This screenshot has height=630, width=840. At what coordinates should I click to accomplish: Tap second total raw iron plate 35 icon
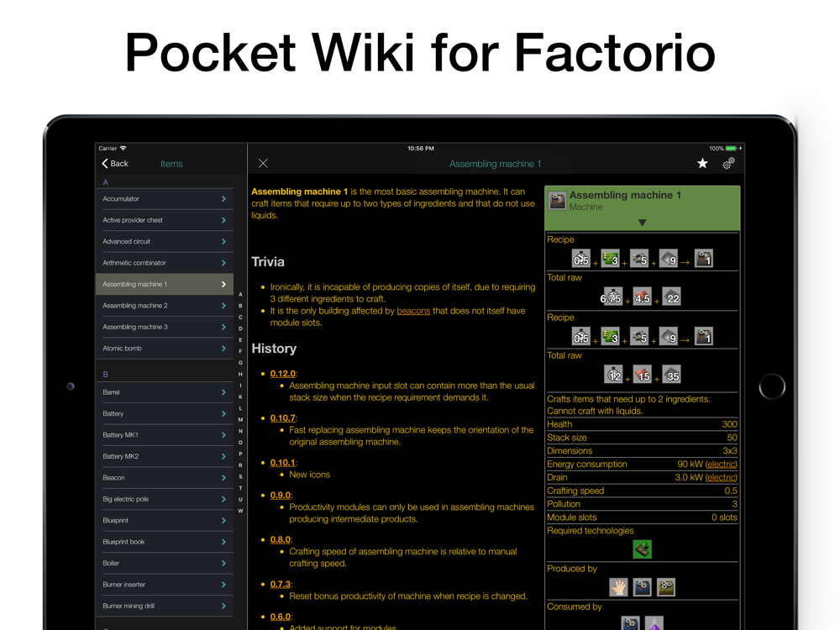(671, 375)
